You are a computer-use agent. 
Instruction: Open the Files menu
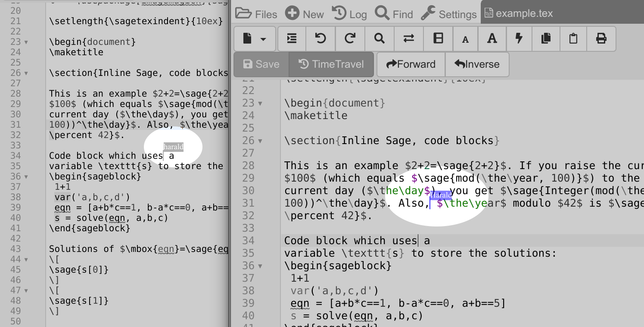coord(256,14)
